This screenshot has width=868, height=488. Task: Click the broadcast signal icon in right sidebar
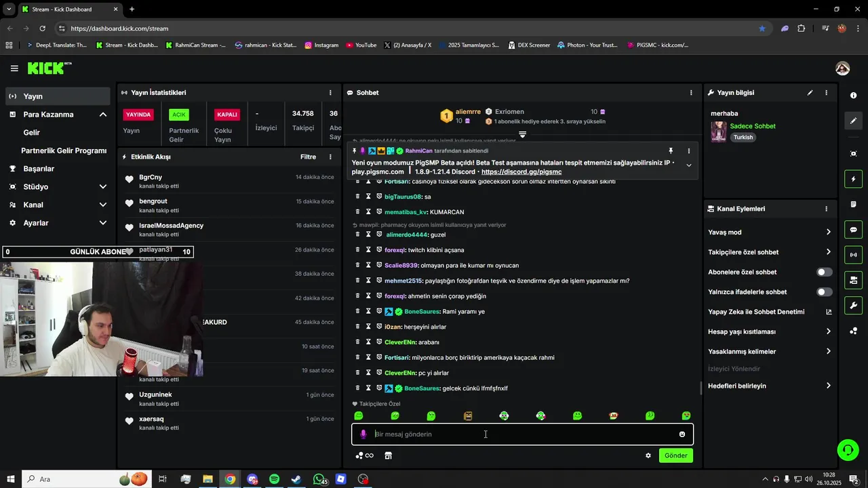coord(854,255)
